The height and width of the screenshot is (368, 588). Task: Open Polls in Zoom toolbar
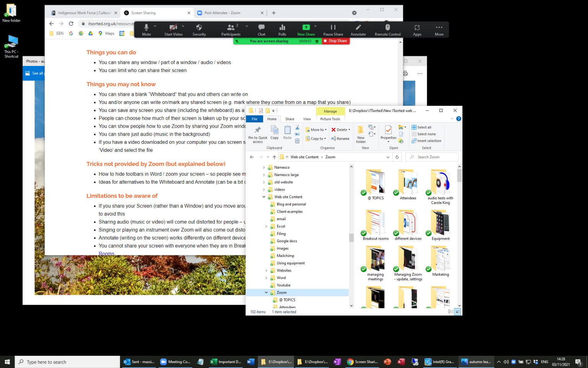pyautogui.click(x=282, y=30)
